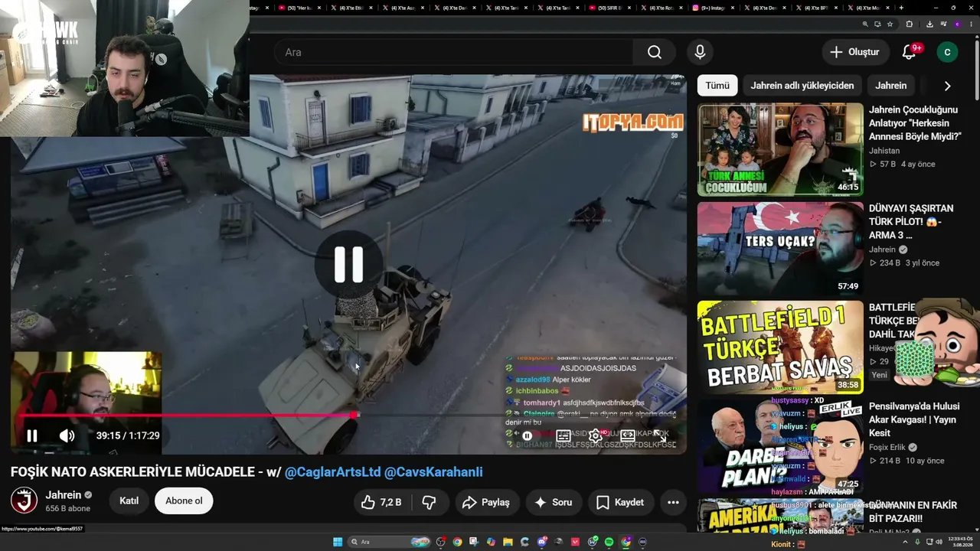Open File Explorer from the taskbar
The width and height of the screenshot is (980, 551).
click(508, 542)
